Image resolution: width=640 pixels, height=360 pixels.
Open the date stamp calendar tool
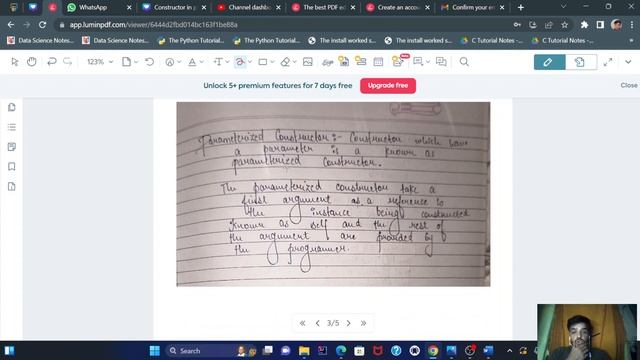click(378, 62)
